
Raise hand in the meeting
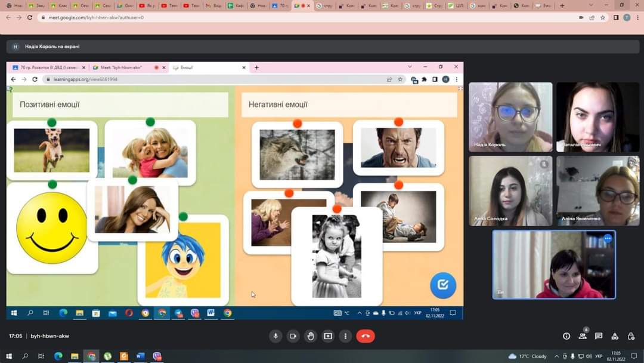(310, 336)
